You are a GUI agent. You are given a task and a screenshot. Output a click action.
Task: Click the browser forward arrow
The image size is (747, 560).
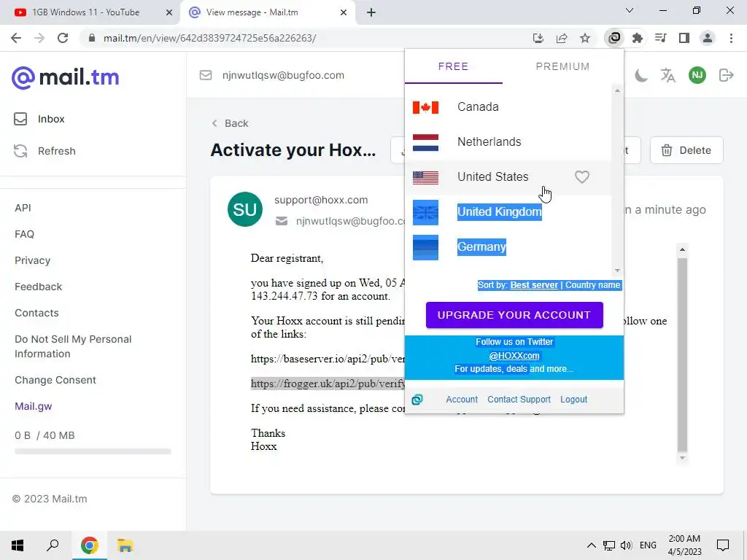tap(39, 38)
